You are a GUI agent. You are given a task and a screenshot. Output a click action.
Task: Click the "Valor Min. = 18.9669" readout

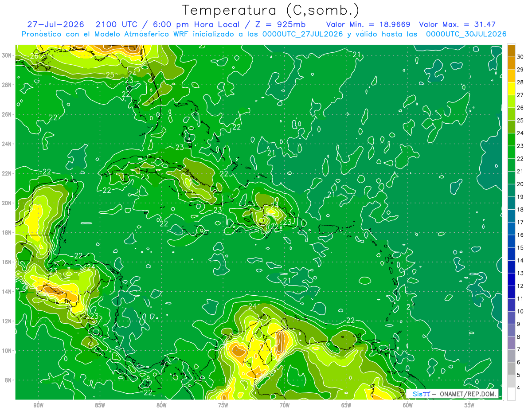point(368,24)
